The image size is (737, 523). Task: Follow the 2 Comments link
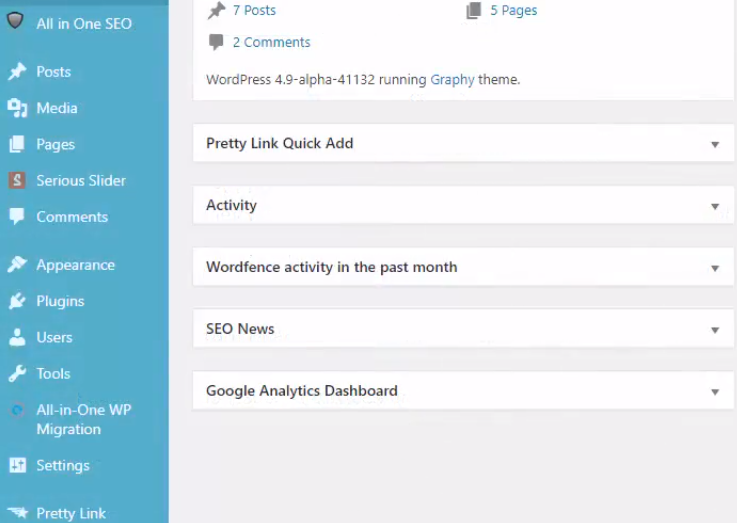click(x=272, y=42)
